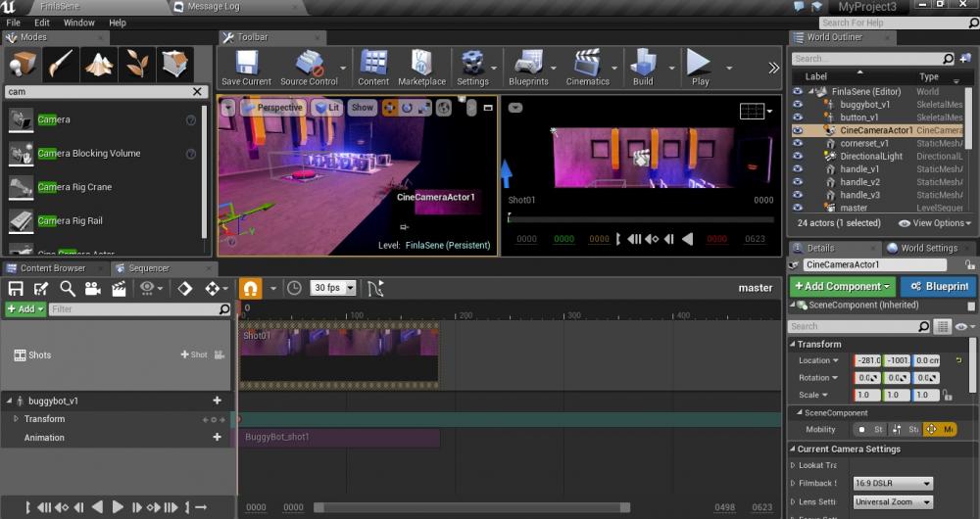Toggle visibility of DirectionalLight in outliner
Screen dimensions: 980x519
[798, 156]
